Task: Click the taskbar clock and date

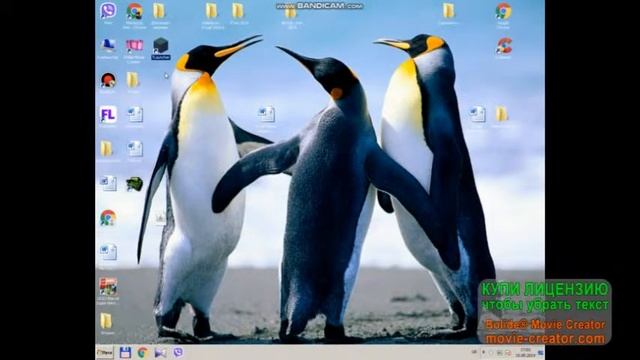Action: pyautogui.click(x=525, y=353)
